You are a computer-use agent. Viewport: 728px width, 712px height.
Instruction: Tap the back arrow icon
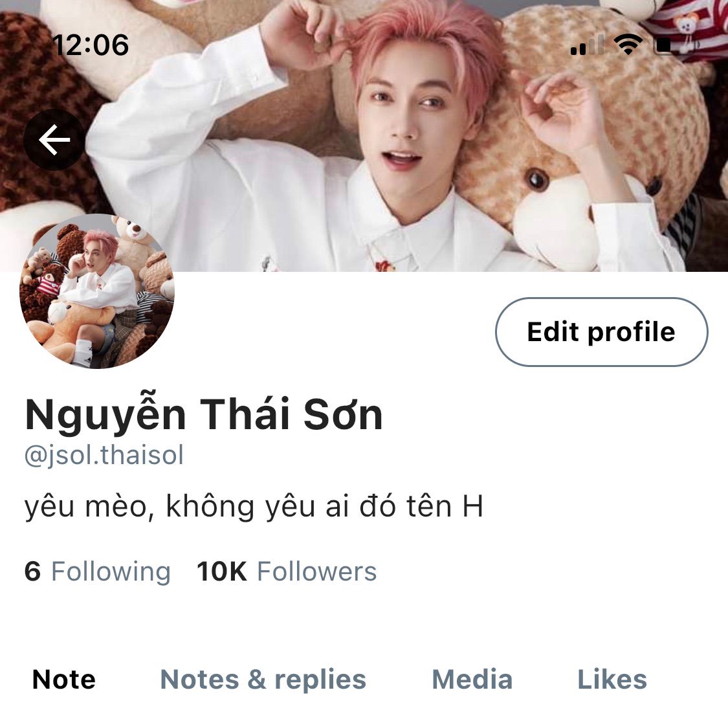click(x=54, y=139)
